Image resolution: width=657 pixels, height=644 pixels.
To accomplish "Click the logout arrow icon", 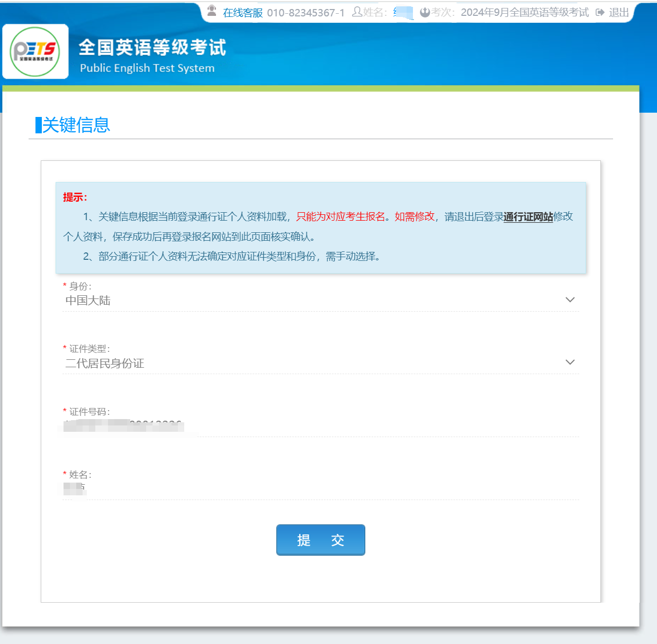I will (600, 12).
